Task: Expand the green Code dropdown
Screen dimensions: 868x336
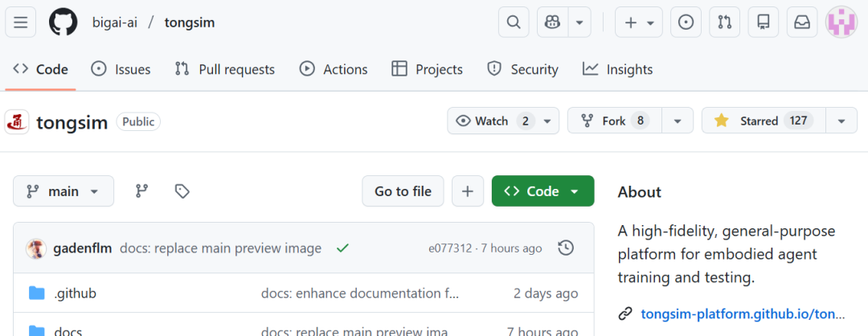Action: (x=542, y=191)
